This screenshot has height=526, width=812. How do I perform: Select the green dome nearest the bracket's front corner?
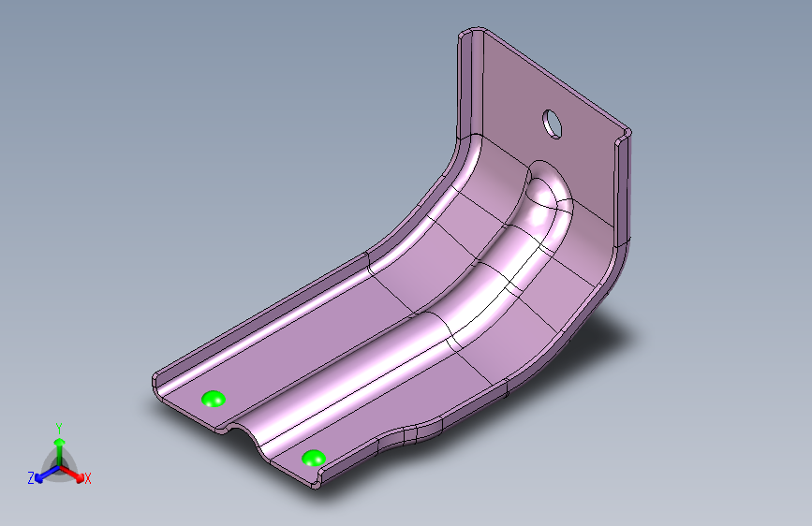314,458
